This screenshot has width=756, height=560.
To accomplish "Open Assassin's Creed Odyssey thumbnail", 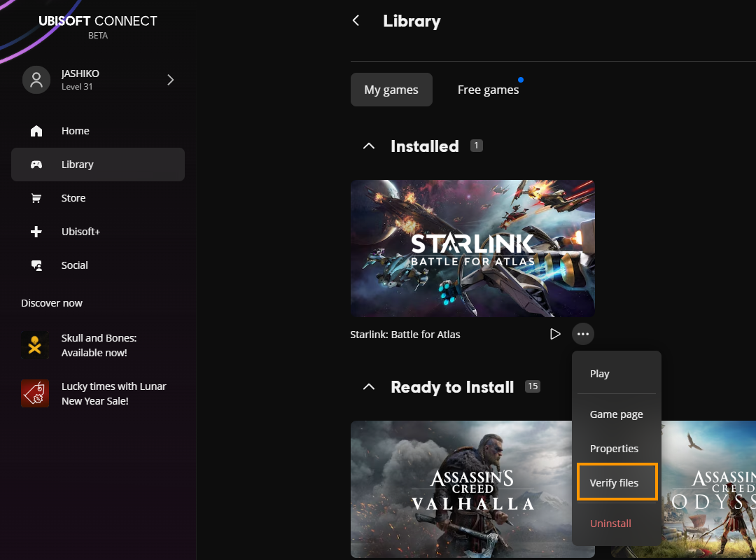I will point(708,489).
